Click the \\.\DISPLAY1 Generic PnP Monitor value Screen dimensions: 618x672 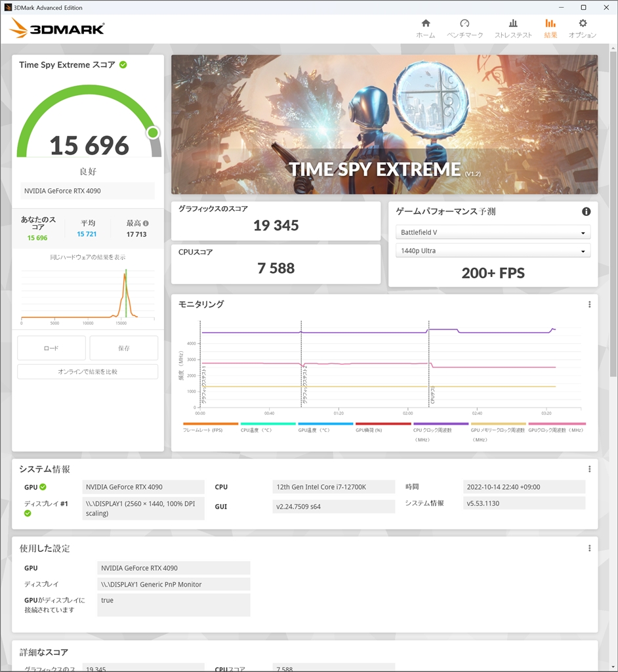coord(174,584)
